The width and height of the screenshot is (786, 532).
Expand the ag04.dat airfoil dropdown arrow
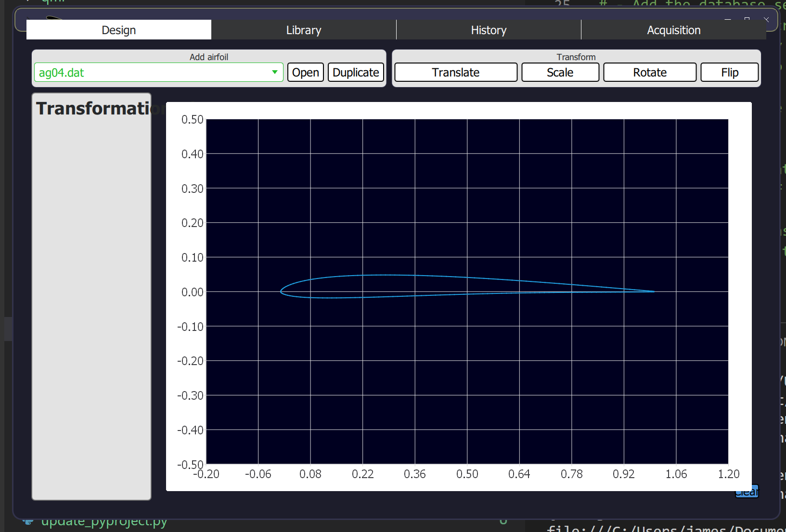[274, 72]
